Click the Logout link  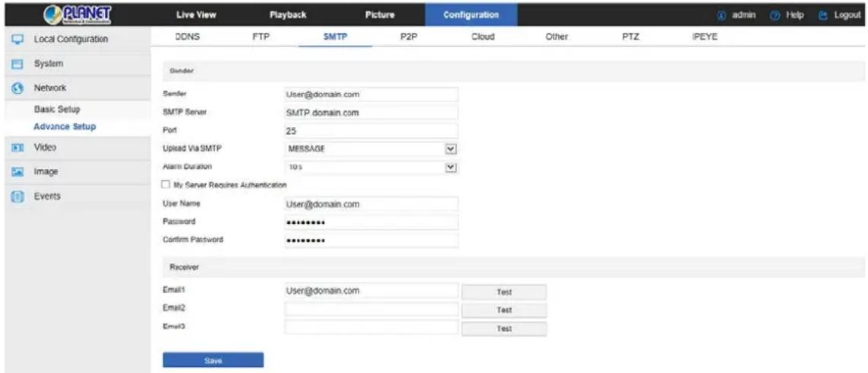point(847,15)
